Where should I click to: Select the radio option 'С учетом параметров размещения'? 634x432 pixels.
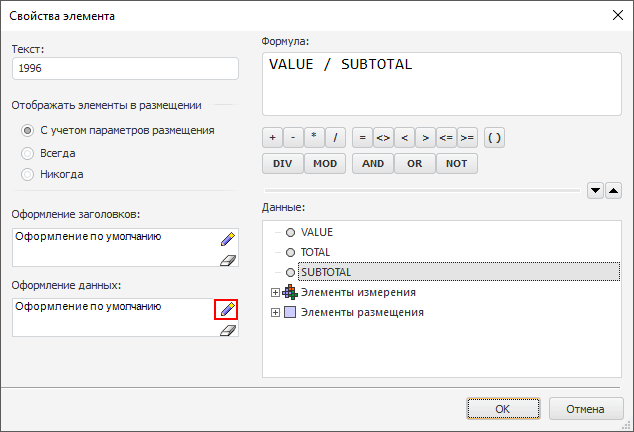pos(28,130)
